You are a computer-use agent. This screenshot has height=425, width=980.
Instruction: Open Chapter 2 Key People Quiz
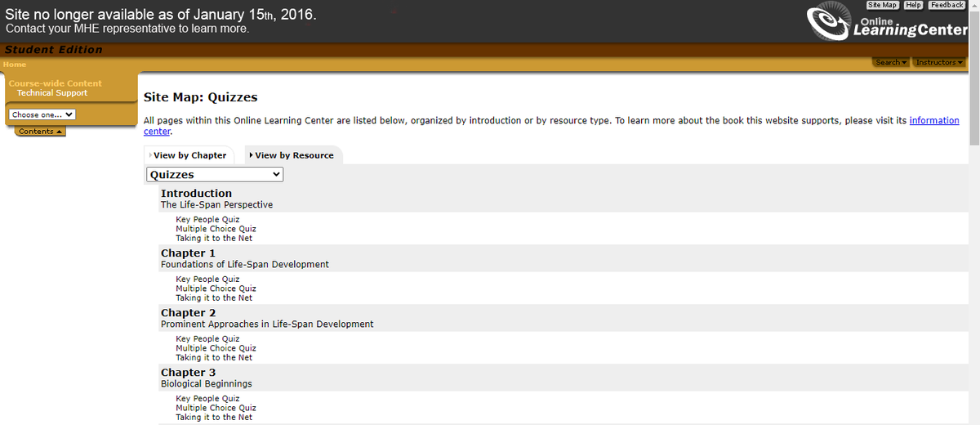[x=207, y=339]
